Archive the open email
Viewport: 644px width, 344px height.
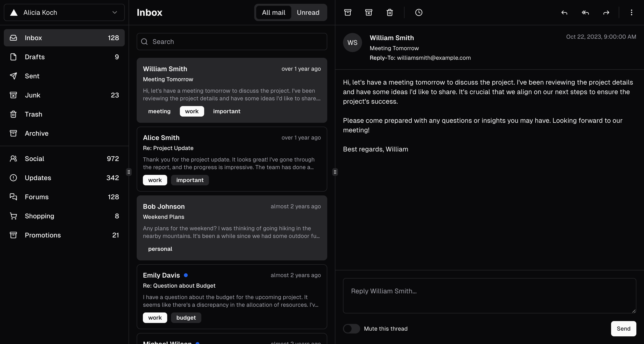coord(348,12)
